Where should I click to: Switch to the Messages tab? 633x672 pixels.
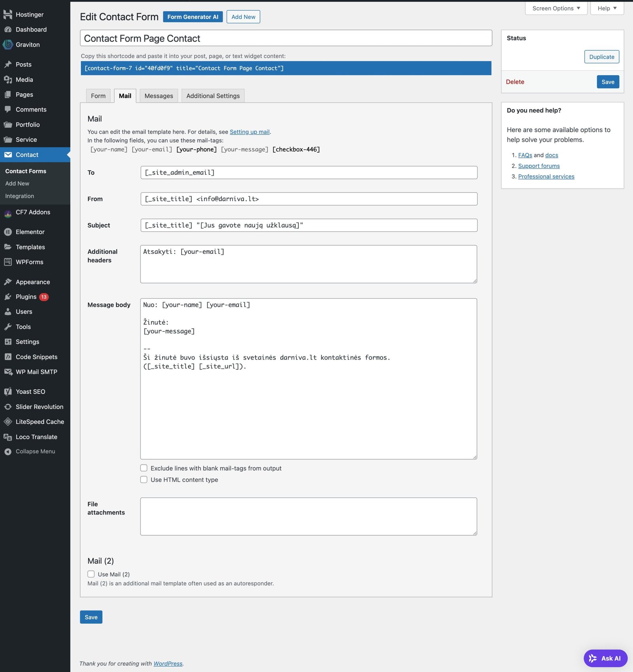(159, 96)
